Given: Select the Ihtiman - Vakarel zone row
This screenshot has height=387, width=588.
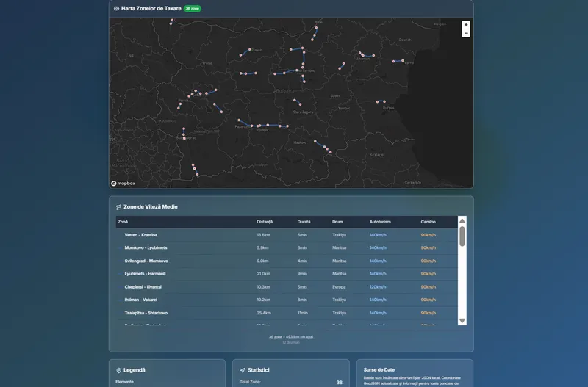Looking at the screenshot, I should coord(287,300).
